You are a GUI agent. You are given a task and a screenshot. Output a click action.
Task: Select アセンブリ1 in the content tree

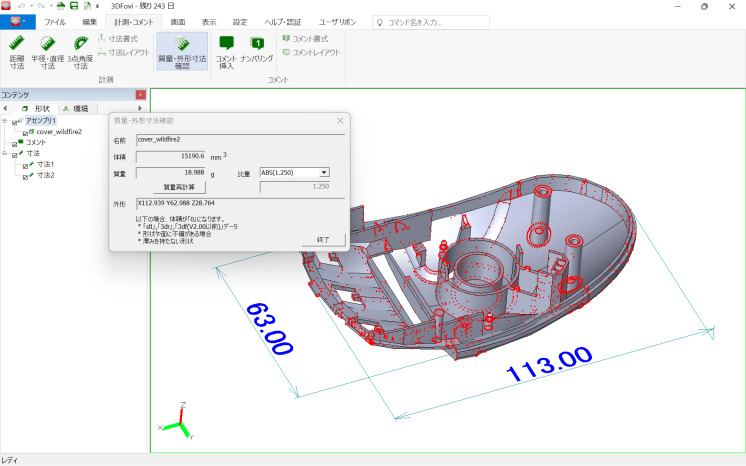[x=41, y=120]
